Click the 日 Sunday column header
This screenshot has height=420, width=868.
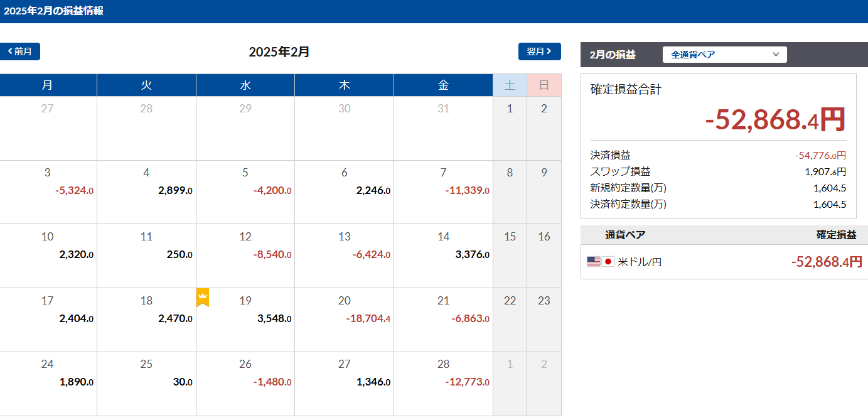pyautogui.click(x=544, y=85)
